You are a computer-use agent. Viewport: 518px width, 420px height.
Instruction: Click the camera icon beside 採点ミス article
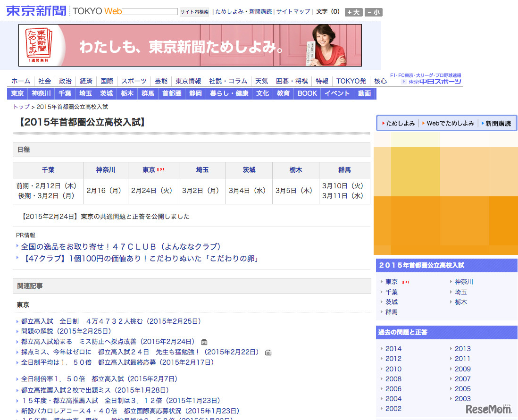click(267, 352)
